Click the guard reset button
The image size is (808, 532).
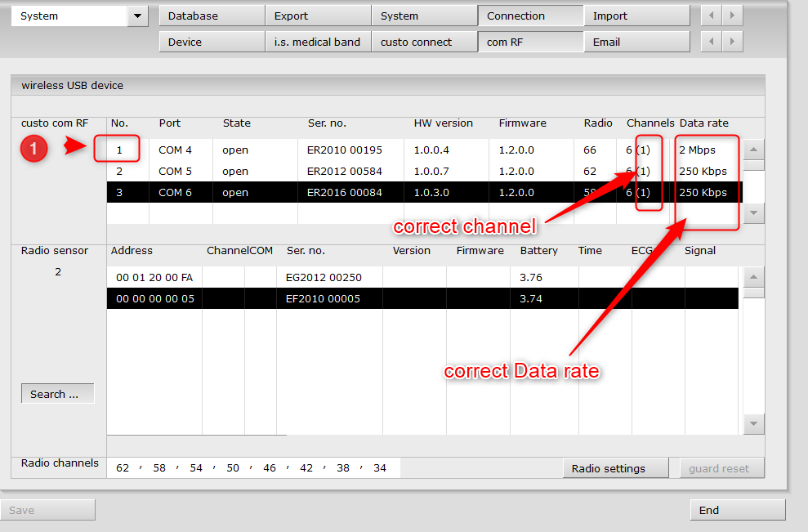(x=721, y=468)
